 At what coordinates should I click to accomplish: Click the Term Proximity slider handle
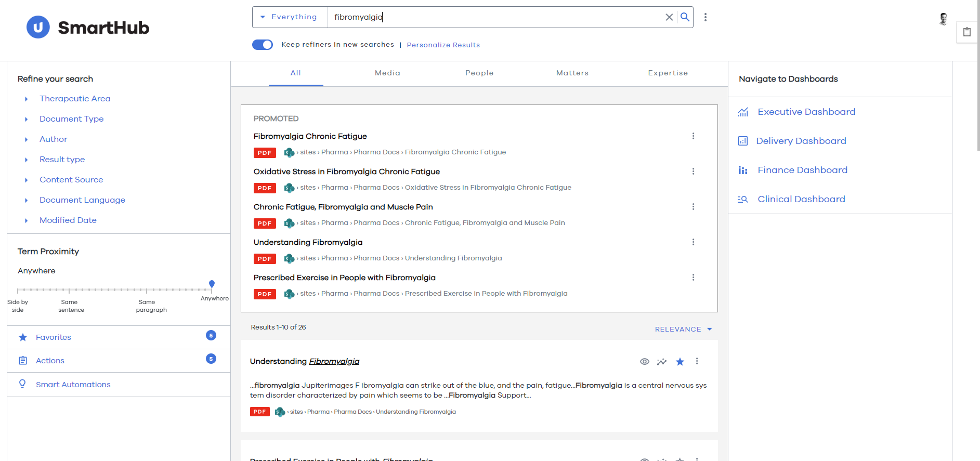[x=212, y=284]
